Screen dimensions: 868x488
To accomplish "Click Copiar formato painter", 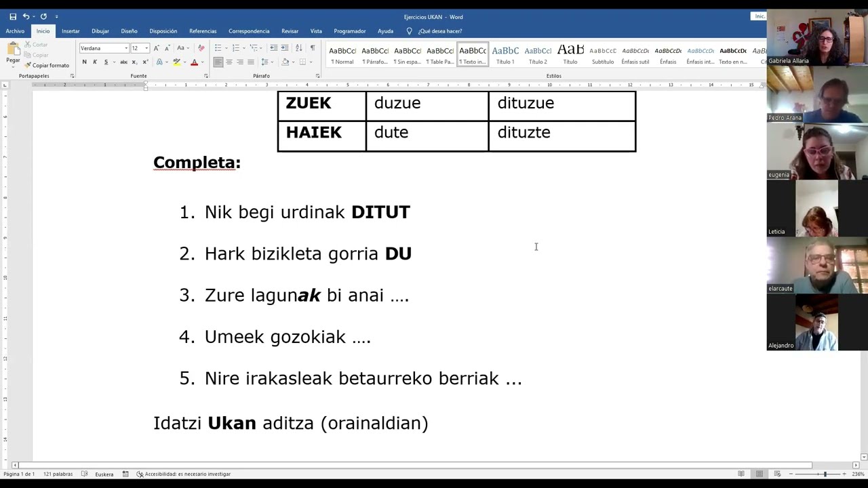I will pyautogui.click(x=47, y=65).
